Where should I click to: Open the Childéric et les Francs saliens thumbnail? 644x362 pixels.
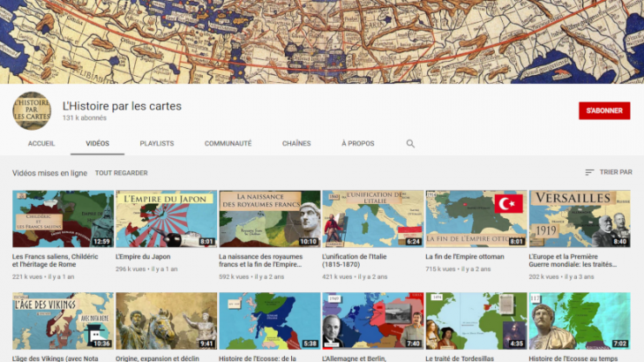[63, 218]
